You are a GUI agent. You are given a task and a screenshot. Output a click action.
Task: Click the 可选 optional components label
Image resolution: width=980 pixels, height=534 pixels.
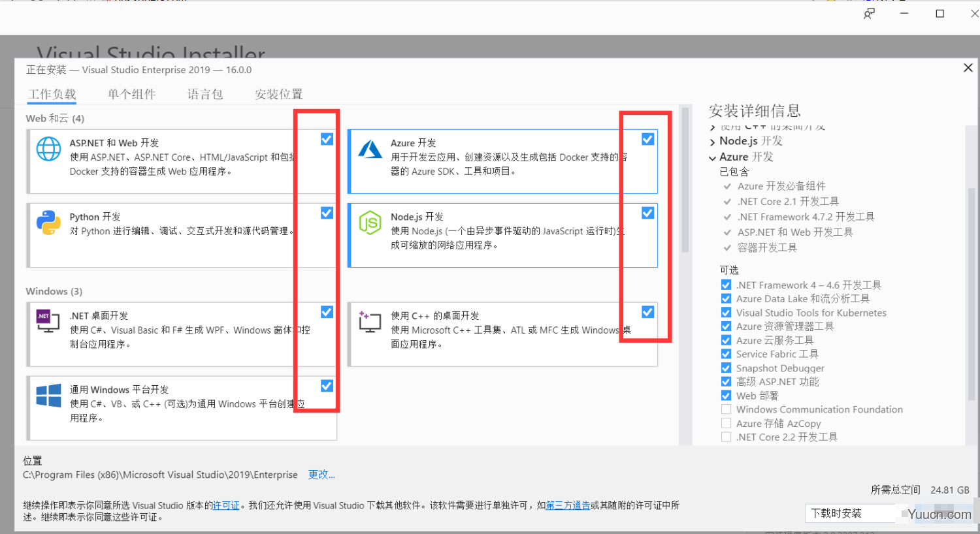[729, 270]
